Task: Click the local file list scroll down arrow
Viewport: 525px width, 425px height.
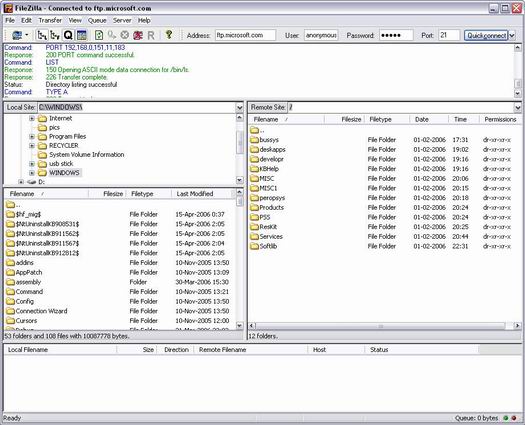Action: [239, 325]
